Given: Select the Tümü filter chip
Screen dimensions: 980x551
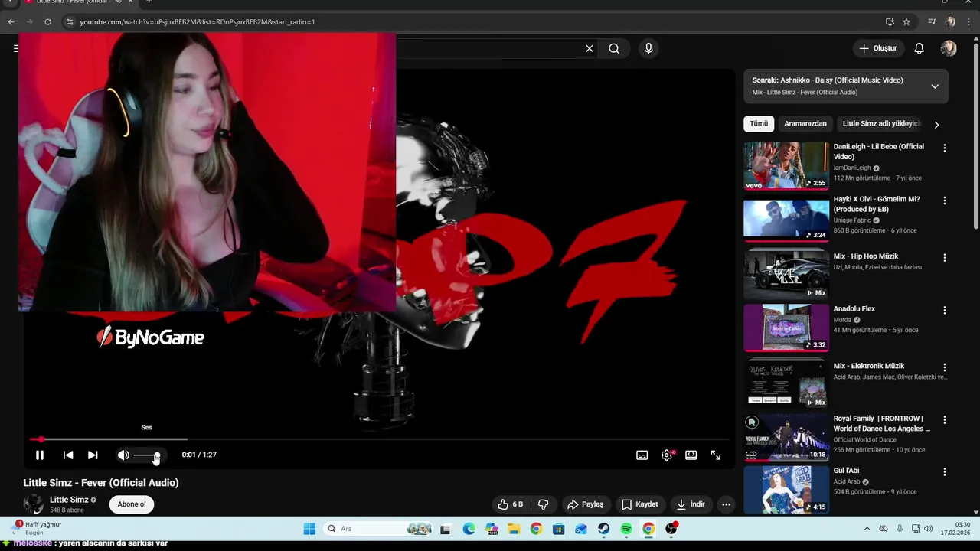Looking at the screenshot, I should (x=759, y=123).
